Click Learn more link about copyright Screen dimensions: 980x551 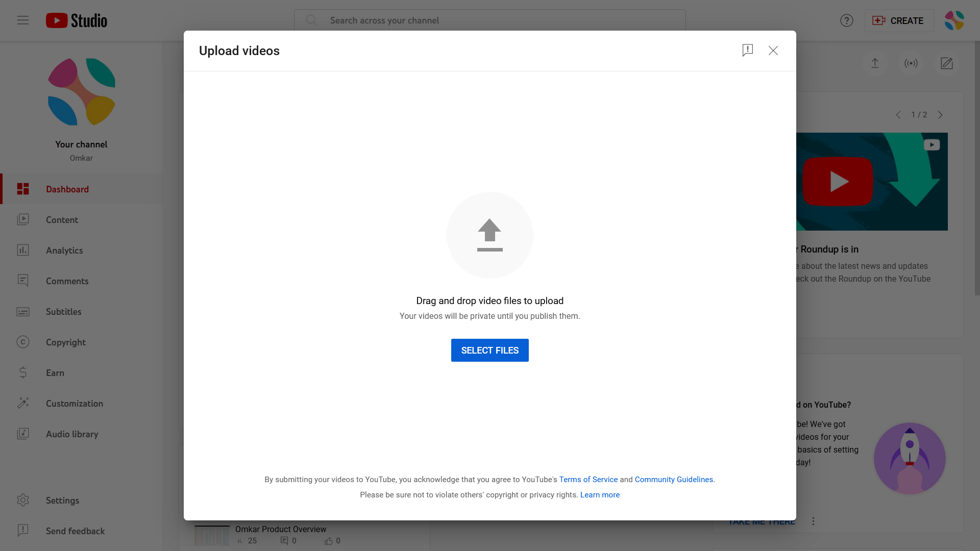click(x=600, y=494)
